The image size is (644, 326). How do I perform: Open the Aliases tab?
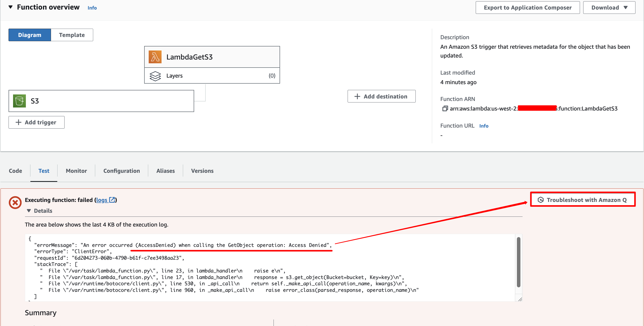tap(166, 171)
